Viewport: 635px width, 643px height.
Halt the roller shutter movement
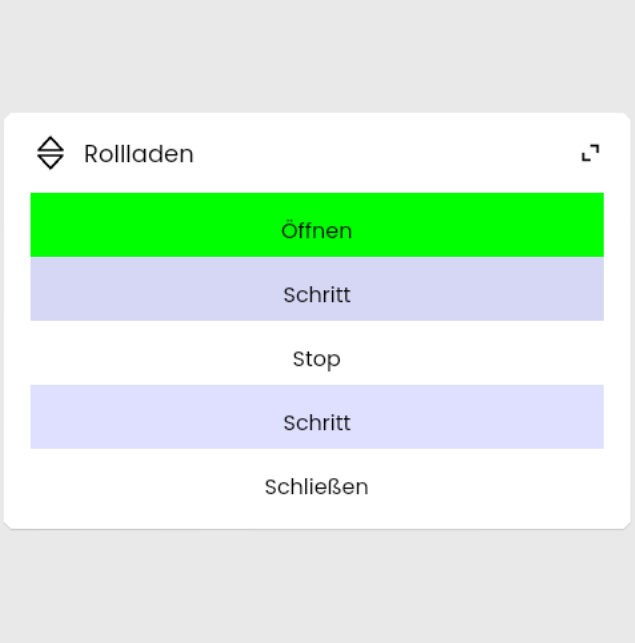pos(317,359)
